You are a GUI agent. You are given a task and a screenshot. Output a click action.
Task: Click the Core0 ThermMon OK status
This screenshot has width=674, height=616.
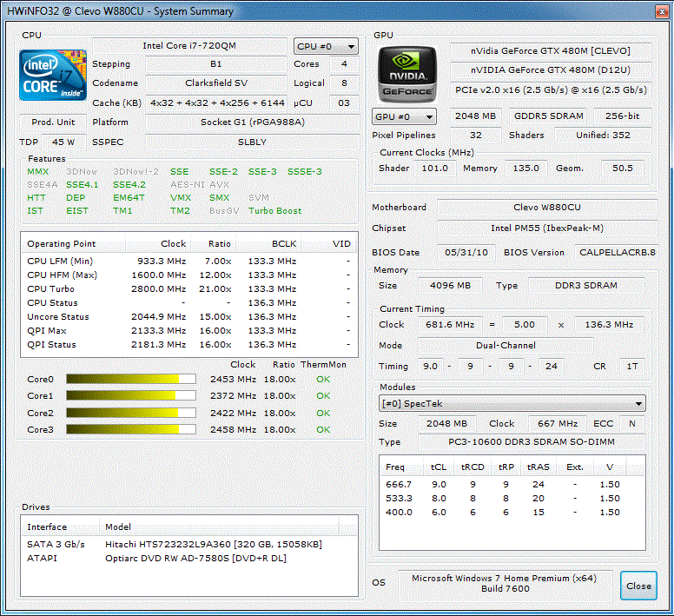323,379
